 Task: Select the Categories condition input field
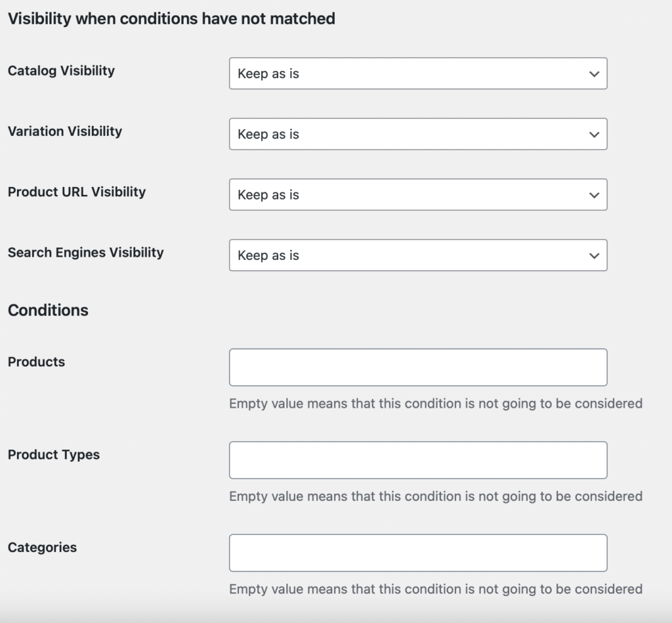click(417, 553)
